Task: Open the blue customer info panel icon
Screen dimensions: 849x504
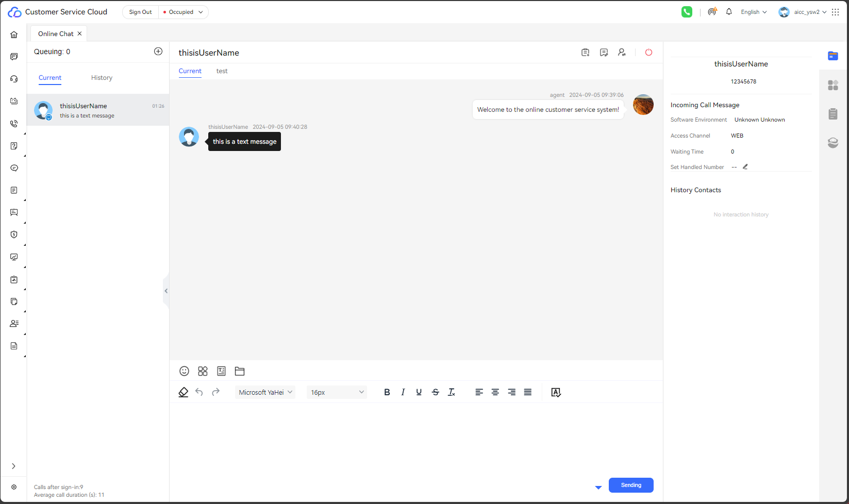Action: [x=833, y=56]
